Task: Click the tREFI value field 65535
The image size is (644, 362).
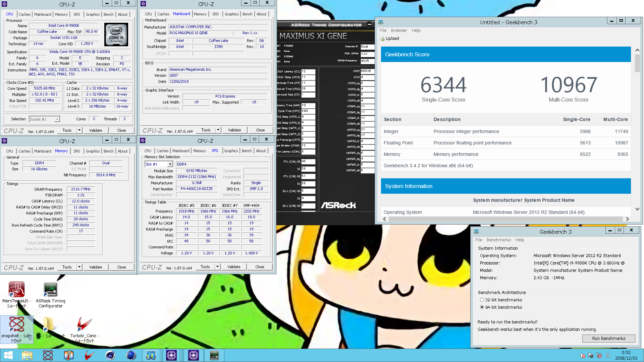Action: coord(367,71)
